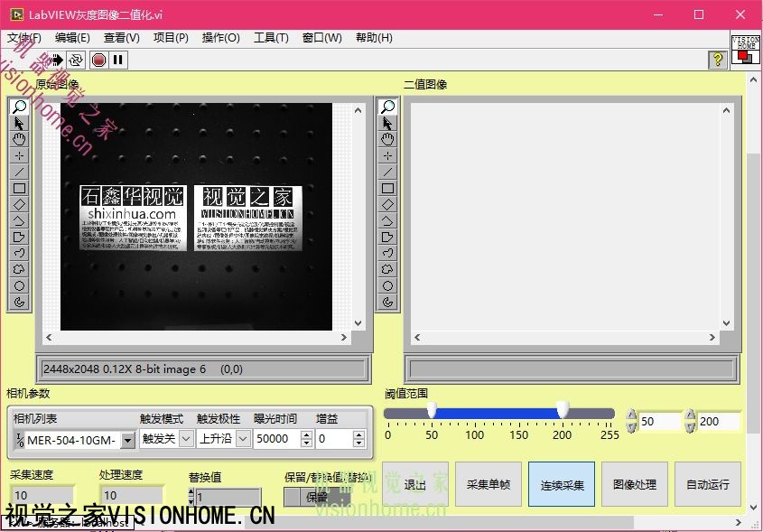The height and width of the screenshot is (532, 763).
Task: Select the rectangle ROI tool in left palette
Action: coord(20,188)
